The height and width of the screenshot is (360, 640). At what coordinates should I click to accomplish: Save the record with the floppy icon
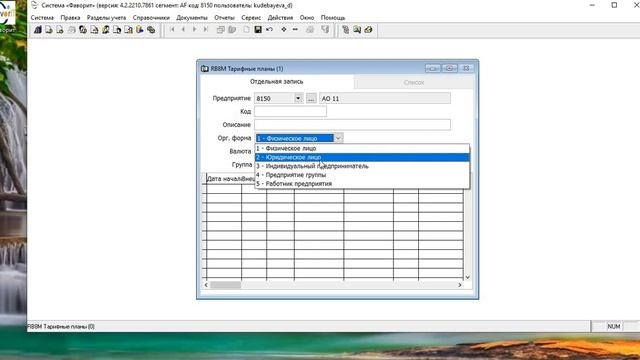click(258, 30)
